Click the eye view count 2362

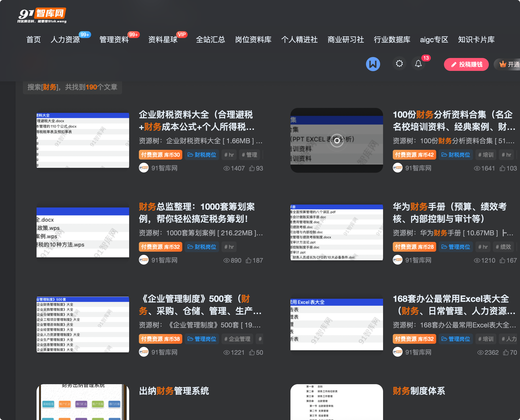click(x=488, y=353)
